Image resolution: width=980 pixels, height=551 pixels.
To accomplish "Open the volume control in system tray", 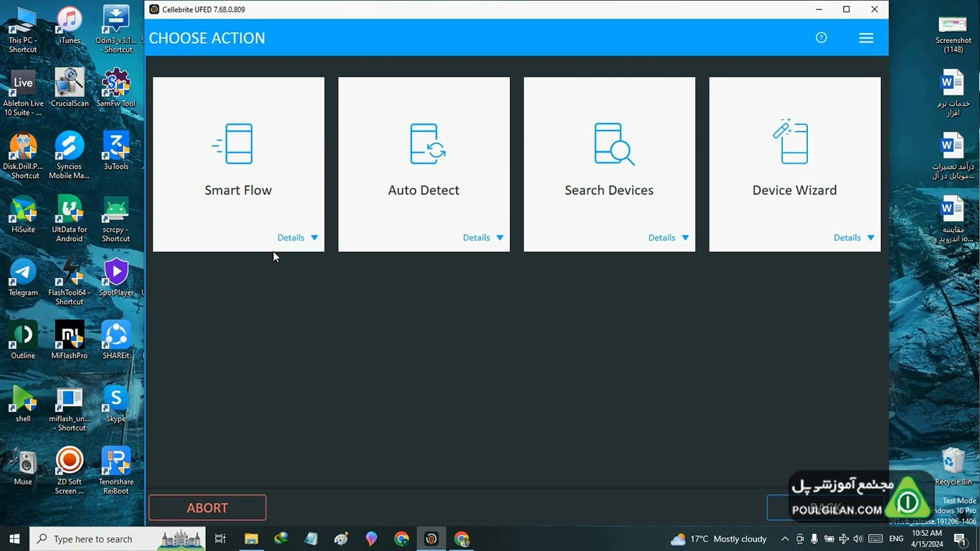I will [858, 539].
